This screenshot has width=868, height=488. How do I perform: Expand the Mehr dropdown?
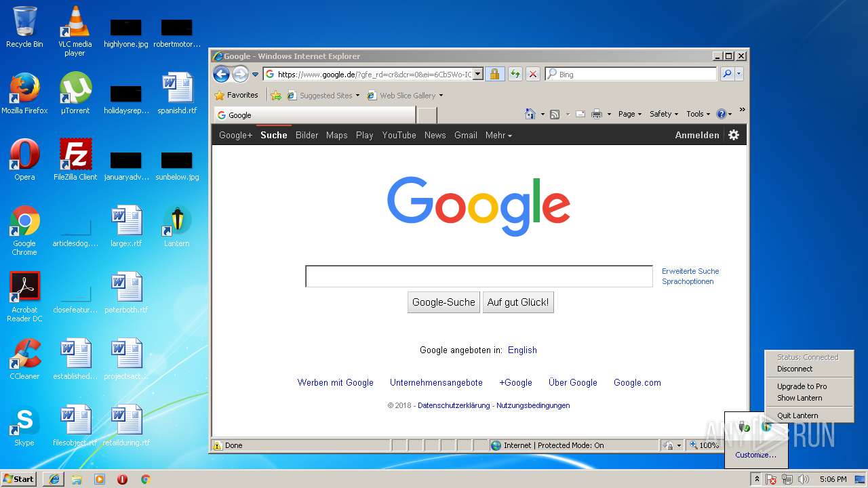498,135
